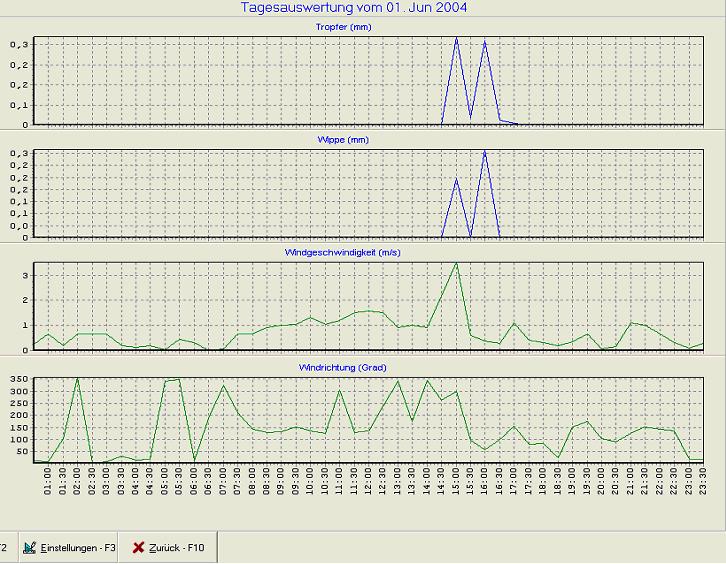726x564 pixels.
Task: Click the wind speed peak above 3 m/s
Action: click(x=456, y=264)
